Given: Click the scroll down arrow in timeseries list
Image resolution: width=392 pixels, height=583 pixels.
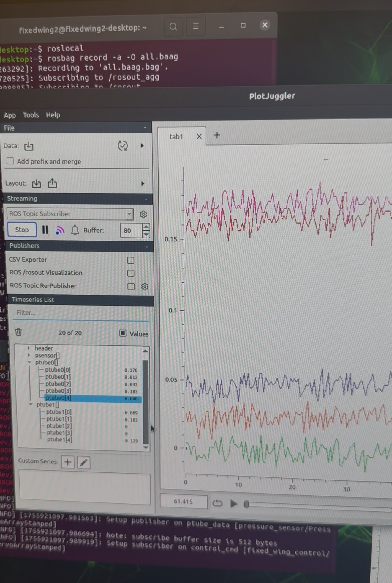Looking at the screenshot, I should click(x=146, y=447).
